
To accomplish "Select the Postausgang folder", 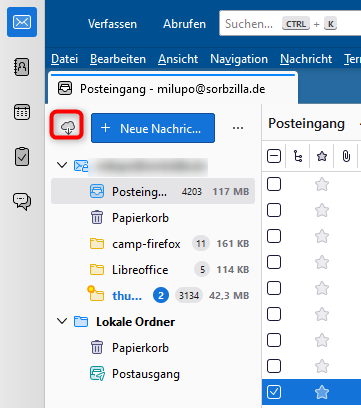I will (x=153, y=374).
